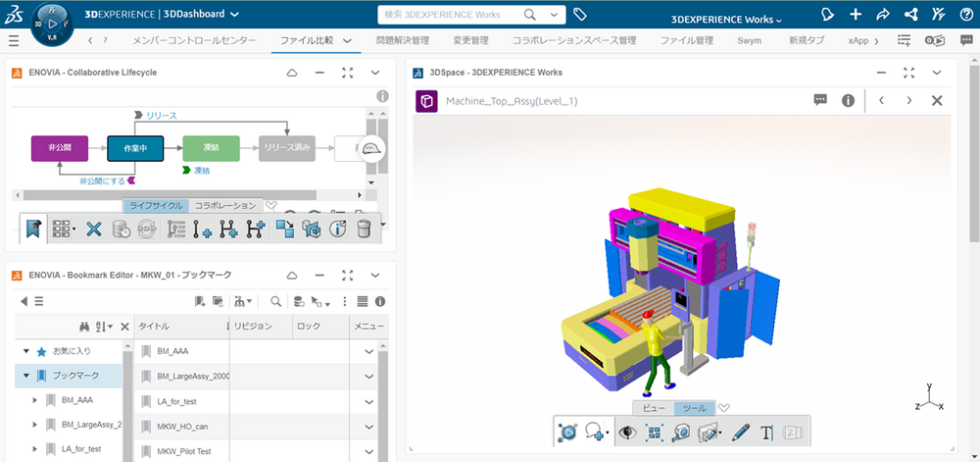Click the リリース transition link

click(x=162, y=116)
